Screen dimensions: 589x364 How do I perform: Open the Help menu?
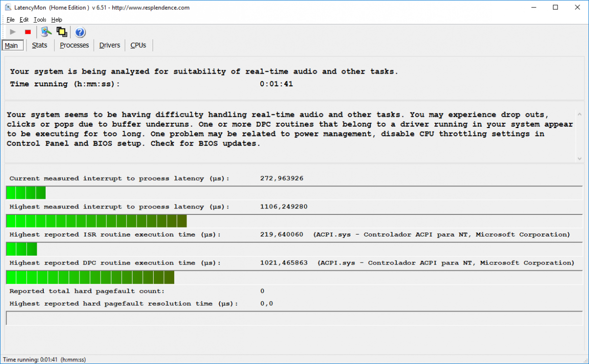56,20
